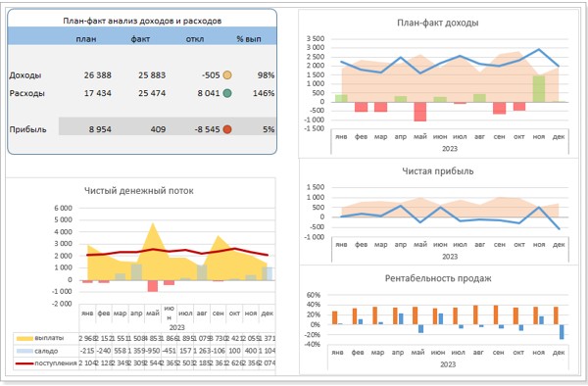This screenshot has width=588, height=386.
Task: Click the Доходы completion value 98%
Action: (x=266, y=75)
